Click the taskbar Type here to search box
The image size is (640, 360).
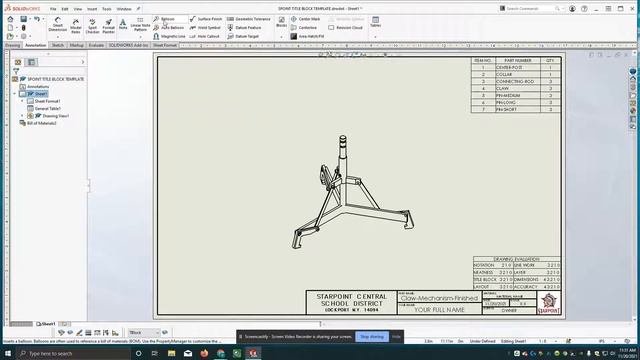[x=73, y=353]
